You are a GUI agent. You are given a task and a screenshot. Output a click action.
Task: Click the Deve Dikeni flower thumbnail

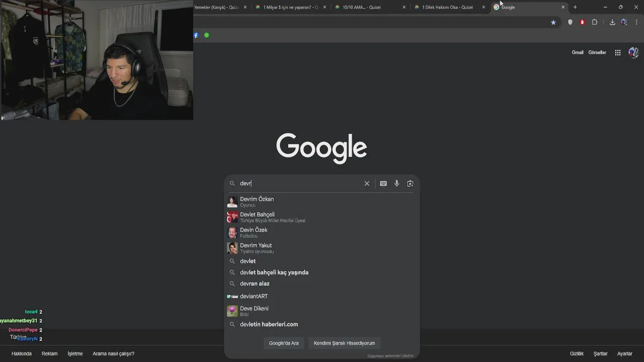[232, 311]
